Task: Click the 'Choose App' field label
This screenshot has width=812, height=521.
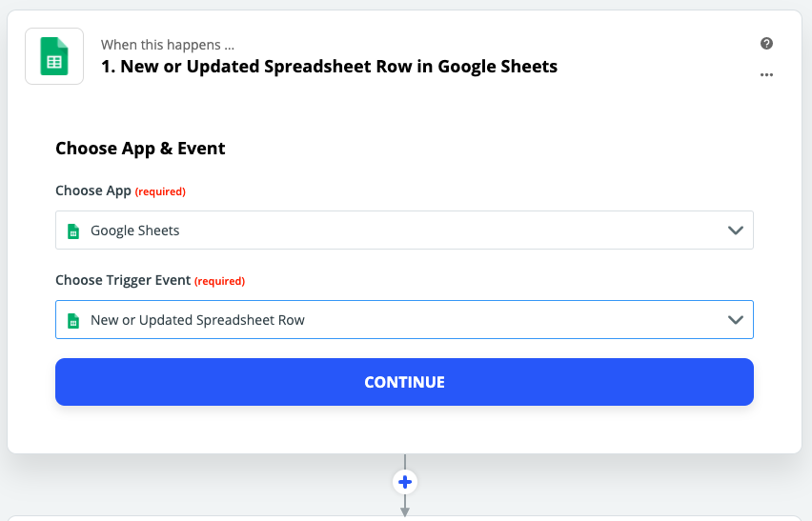Action: click(x=92, y=190)
